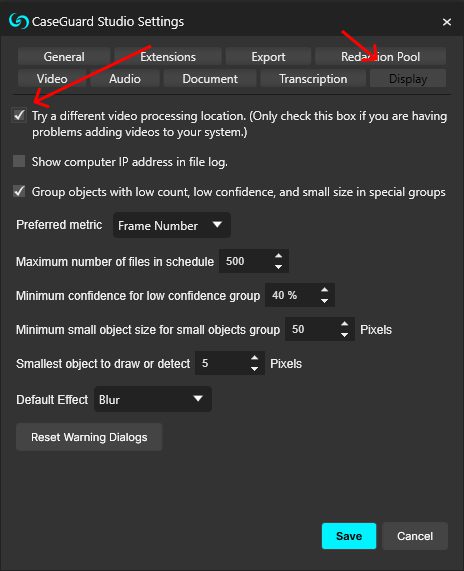Click the smallest object pixels input field
The width and height of the screenshot is (464, 571).
coord(222,363)
